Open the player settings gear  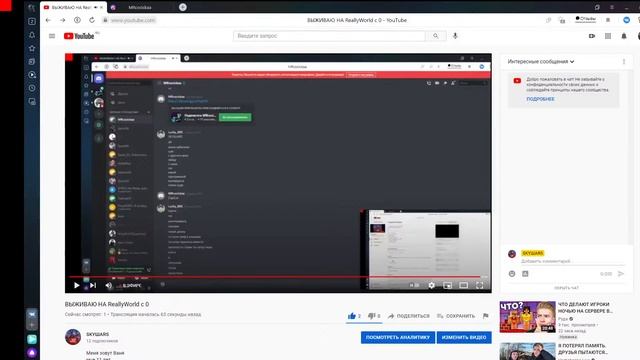click(x=431, y=285)
